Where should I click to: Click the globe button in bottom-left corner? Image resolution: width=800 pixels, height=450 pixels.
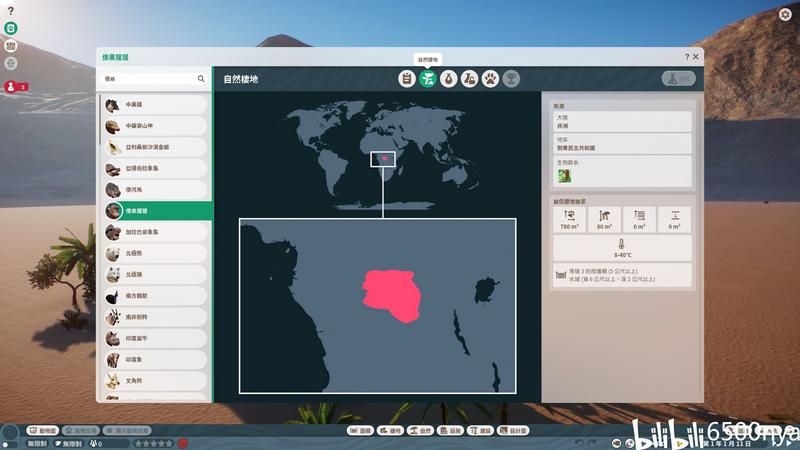(10, 435)
